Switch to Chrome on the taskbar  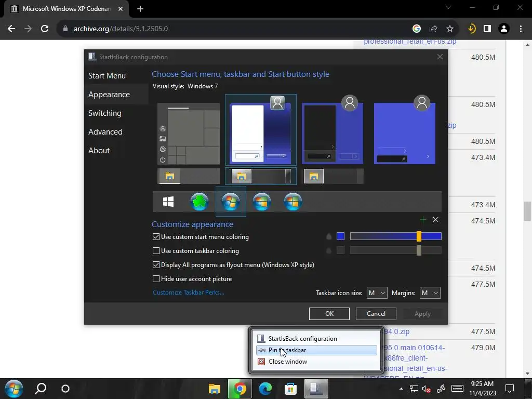(240, 389)
